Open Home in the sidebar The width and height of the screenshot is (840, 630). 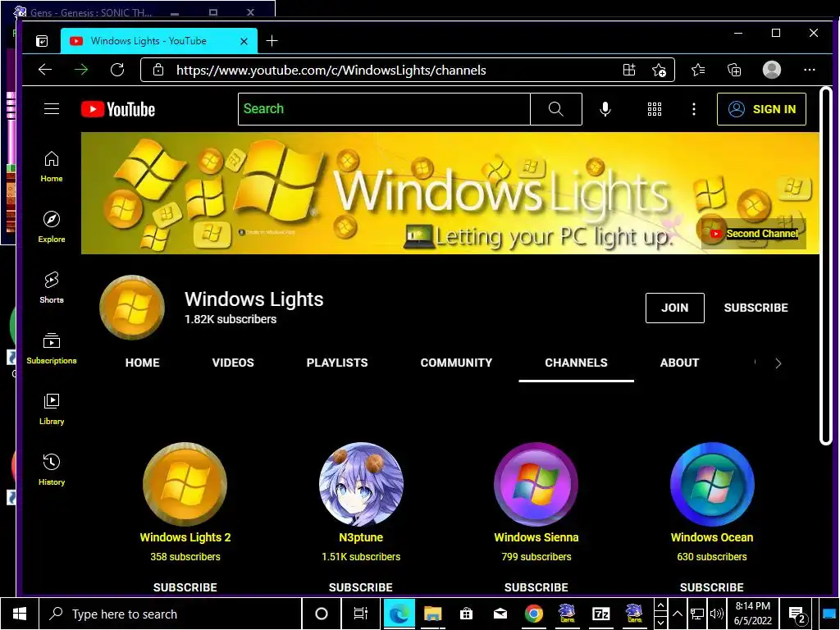point(52,167)
